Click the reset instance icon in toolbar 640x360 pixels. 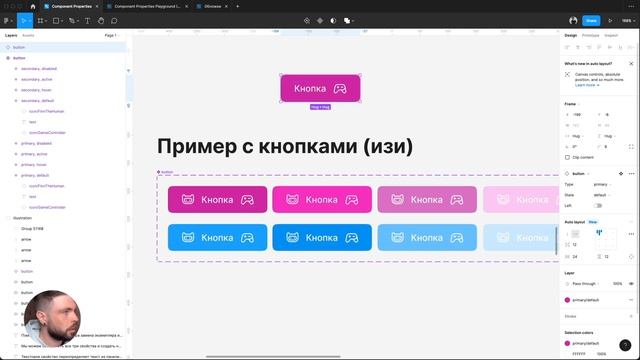[x=307, y=21]
